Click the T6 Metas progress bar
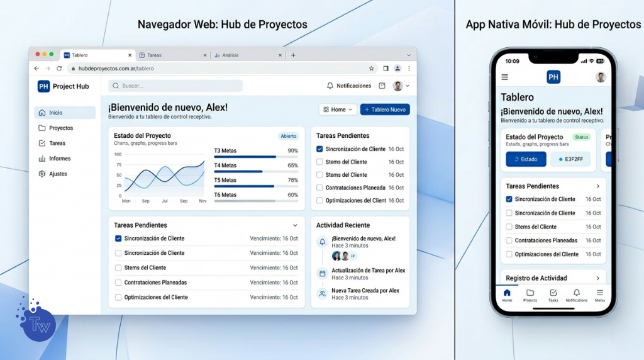The width and height of the screenshot is (644, 360). coord(256,201)
